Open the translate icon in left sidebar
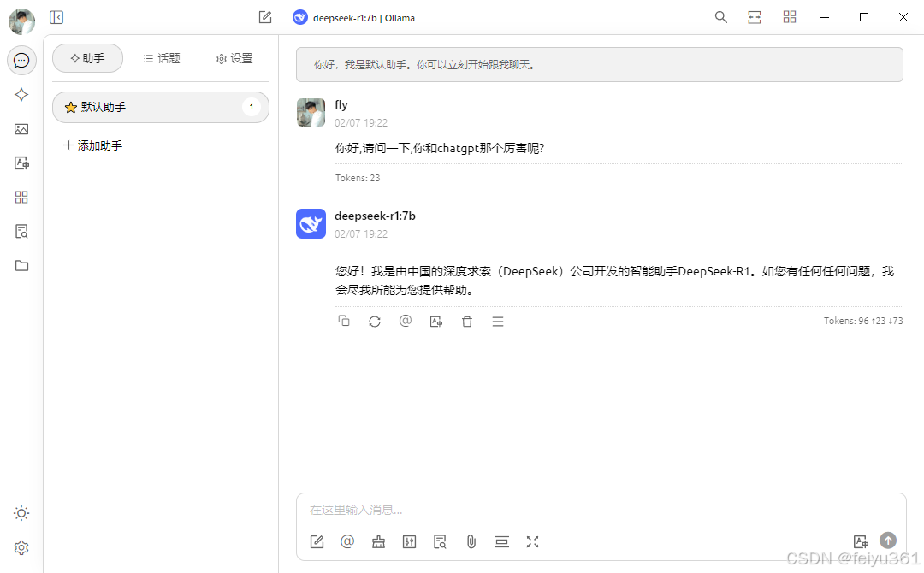Image resolution: width=924 pixels, height=573 pixels. (x=21, y=163)
